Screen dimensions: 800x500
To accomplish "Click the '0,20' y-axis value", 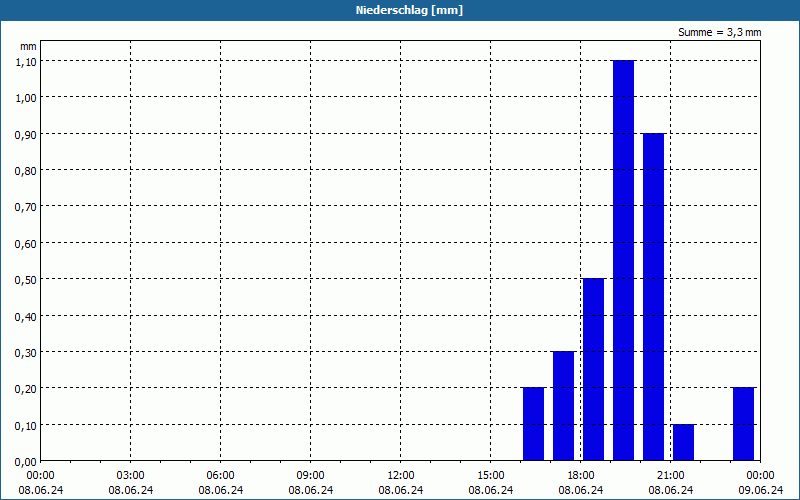I will [x=26, y=389].
